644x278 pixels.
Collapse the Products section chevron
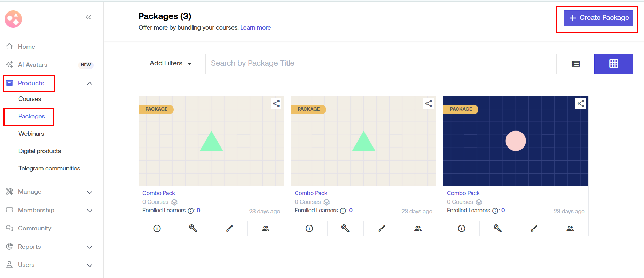[x=89, y=84]
